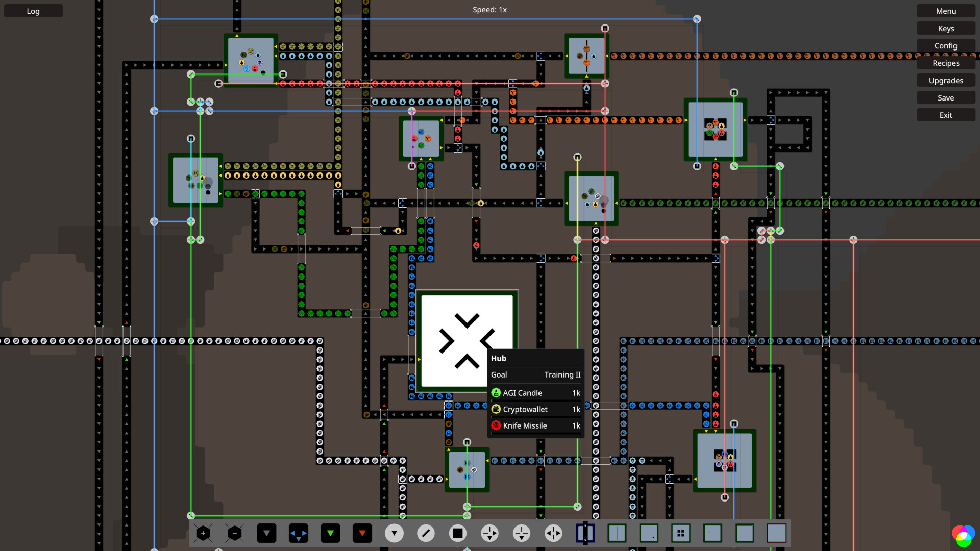The image size is (980, 551).
Task: Select the circular pencil drawing tool
Action: (426, 533)
